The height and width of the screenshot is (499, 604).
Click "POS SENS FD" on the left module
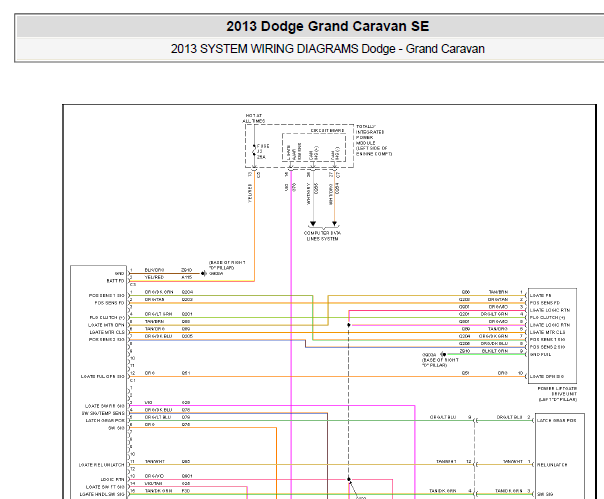point(109,303)
